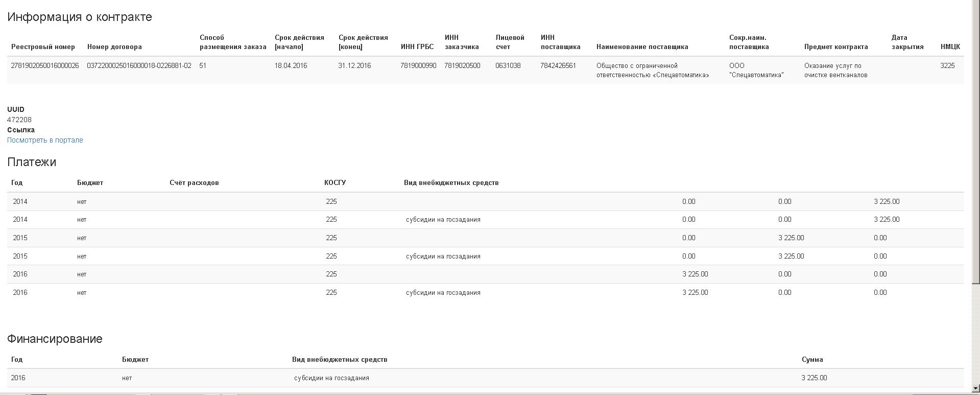The height and width of the screenshot is (395, 980).
Task: Click the contract start date 18.04.2016
Action: coord(291,65)
